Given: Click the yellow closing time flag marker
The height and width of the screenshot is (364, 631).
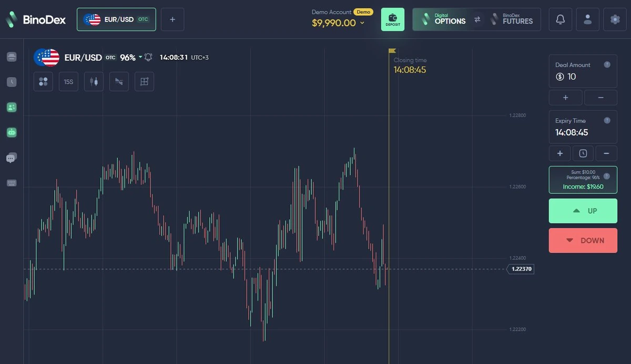Looking at the screenshot, I should point(392,51).
